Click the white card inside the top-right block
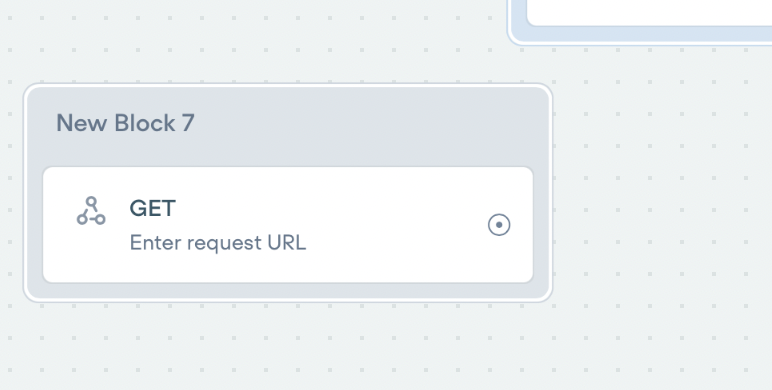Screen dimensions: 772x390 coord(649,12)
